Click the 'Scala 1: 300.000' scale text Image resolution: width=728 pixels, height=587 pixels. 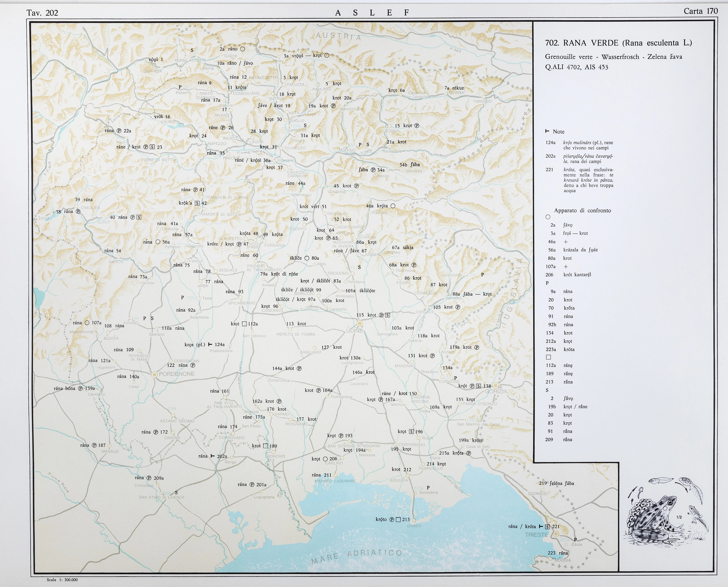pyautogui.click(x=62, y=580)
